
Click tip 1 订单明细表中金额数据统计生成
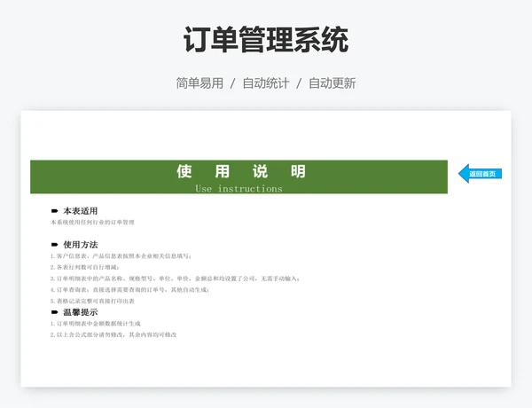coord(96,324)
